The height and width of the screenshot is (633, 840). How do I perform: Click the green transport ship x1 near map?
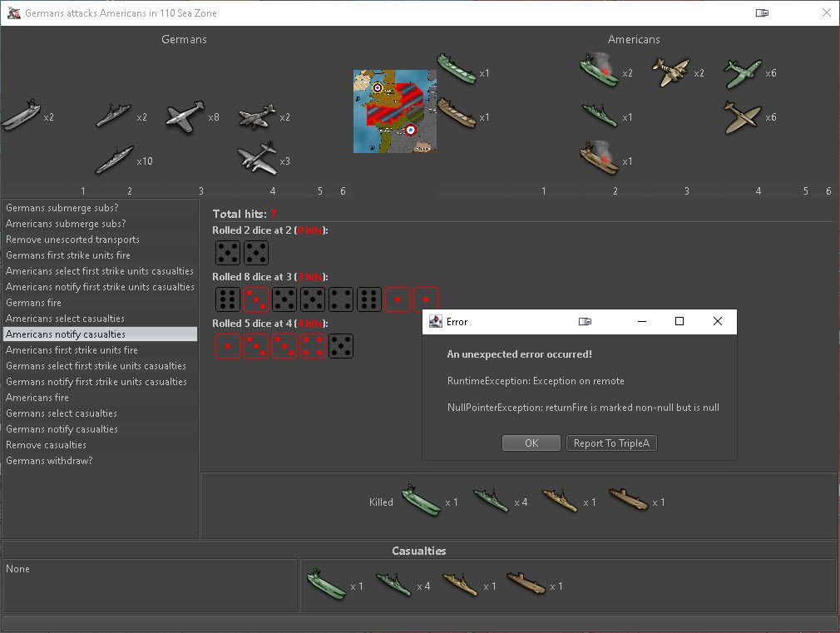coord(456,69)
